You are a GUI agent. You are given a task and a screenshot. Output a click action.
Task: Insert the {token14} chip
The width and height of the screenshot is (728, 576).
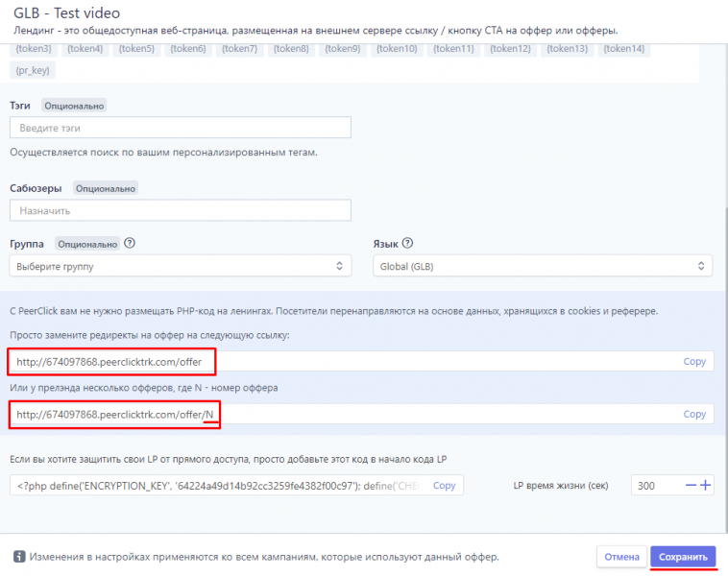pos(624,48)
